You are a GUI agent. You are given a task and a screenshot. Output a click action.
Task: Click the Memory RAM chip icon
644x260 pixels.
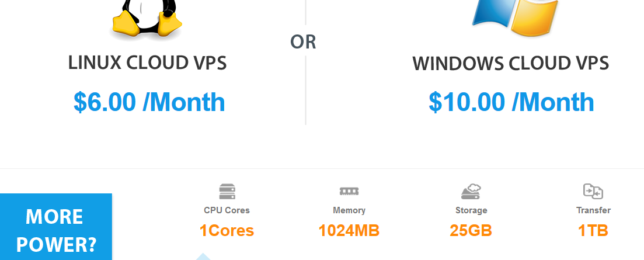coord(349,192)
